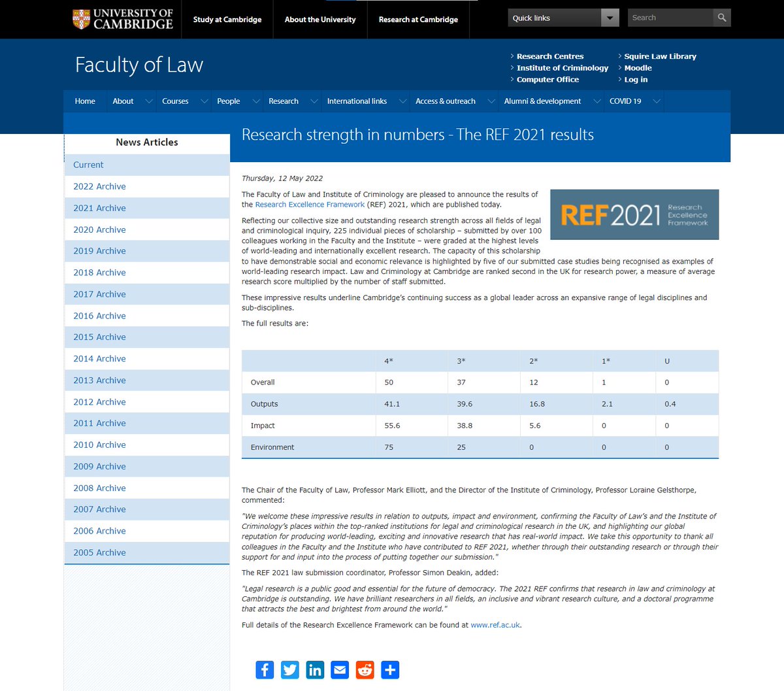The image size is (784, 691).
Task: Expand the Alumni & development chevron
Action: pos(596,101)
